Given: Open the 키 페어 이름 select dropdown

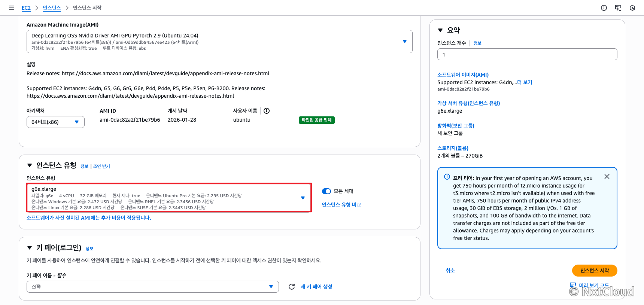Looking at the screenshot, I should [x=153, y=287].
